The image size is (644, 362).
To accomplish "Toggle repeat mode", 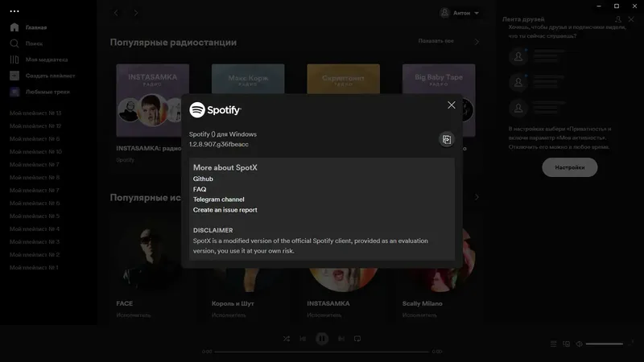I will click(357, 339).
